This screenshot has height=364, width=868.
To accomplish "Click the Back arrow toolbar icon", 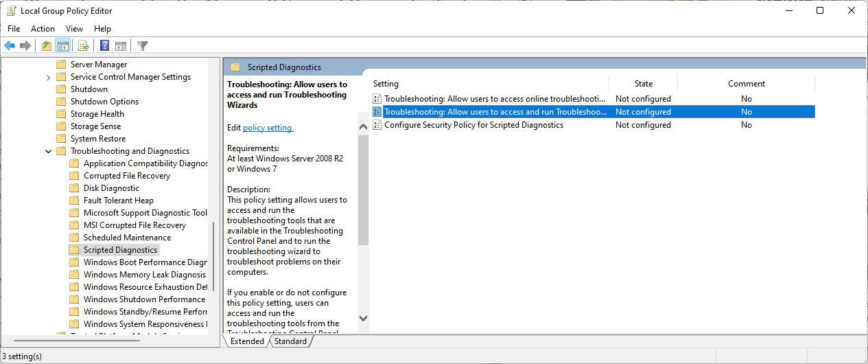I will point(10,46).
